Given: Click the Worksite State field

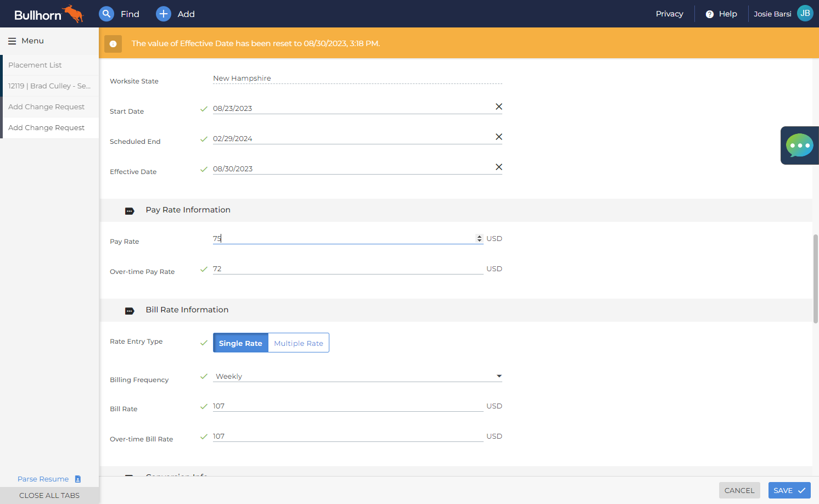Looking at the screenshot, I should 357,78.
